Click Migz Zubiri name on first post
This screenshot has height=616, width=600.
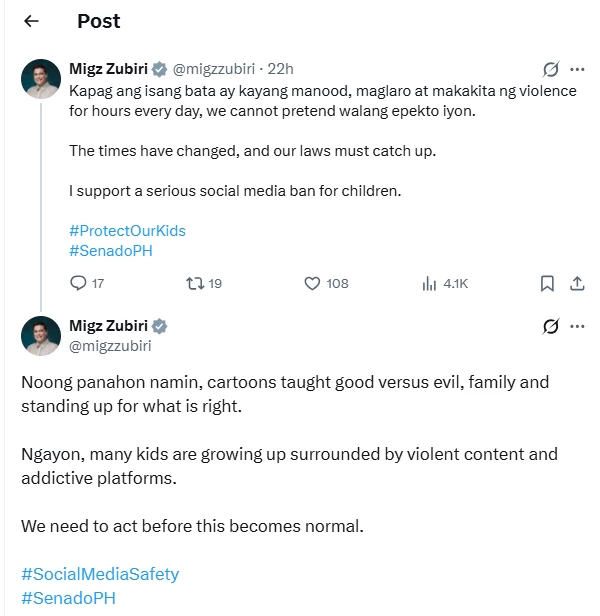[x=108, y=69]
